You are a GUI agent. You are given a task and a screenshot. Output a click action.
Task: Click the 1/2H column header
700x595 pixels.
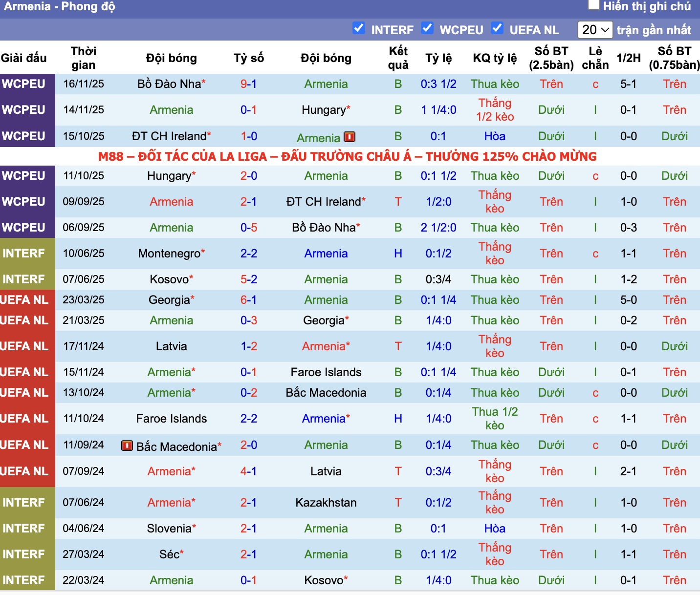click(x=628, y=58)
